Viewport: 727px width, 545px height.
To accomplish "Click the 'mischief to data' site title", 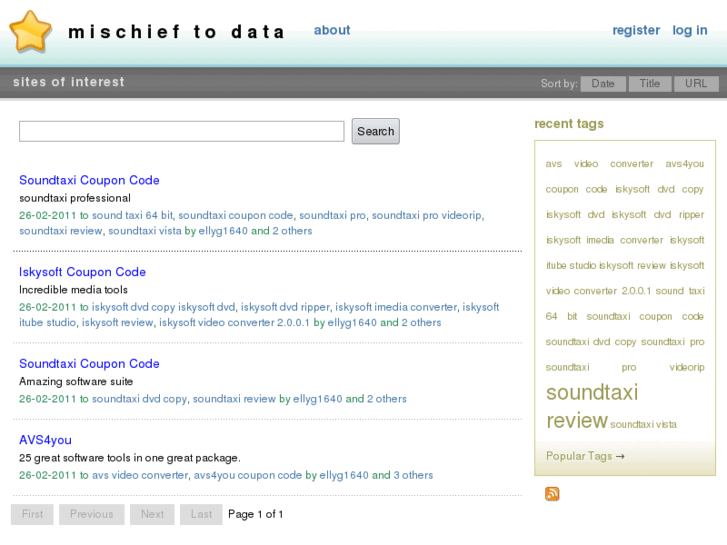I will [176, 32].
